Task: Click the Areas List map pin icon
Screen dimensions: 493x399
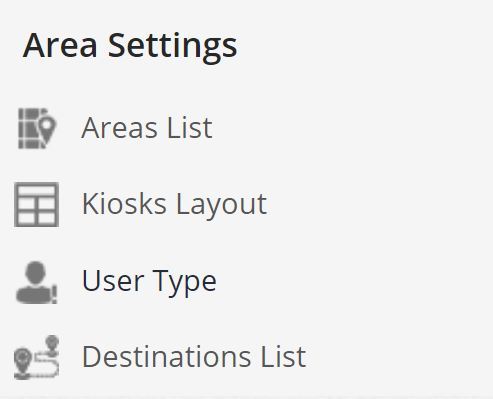Action: point(37,128)
